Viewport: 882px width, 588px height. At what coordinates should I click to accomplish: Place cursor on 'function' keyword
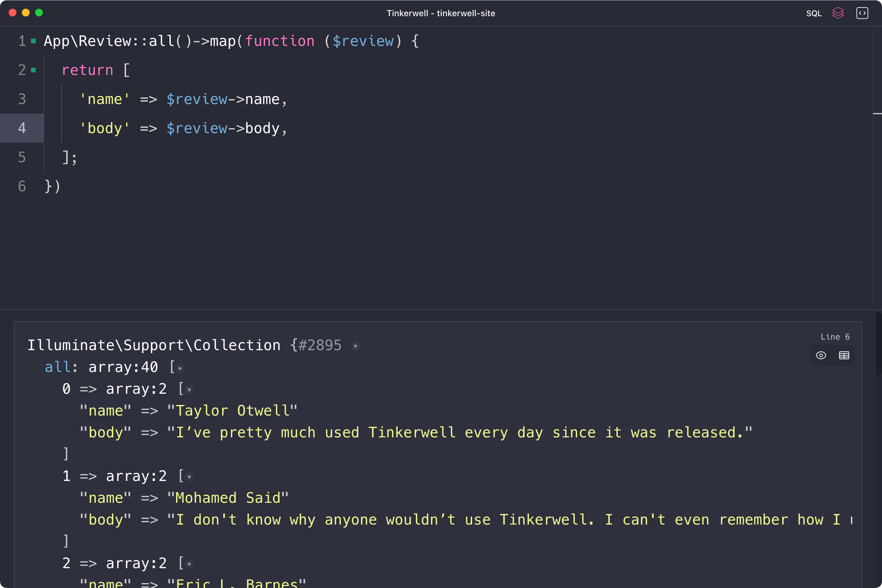pyautogui.click(x=280, y=41)
